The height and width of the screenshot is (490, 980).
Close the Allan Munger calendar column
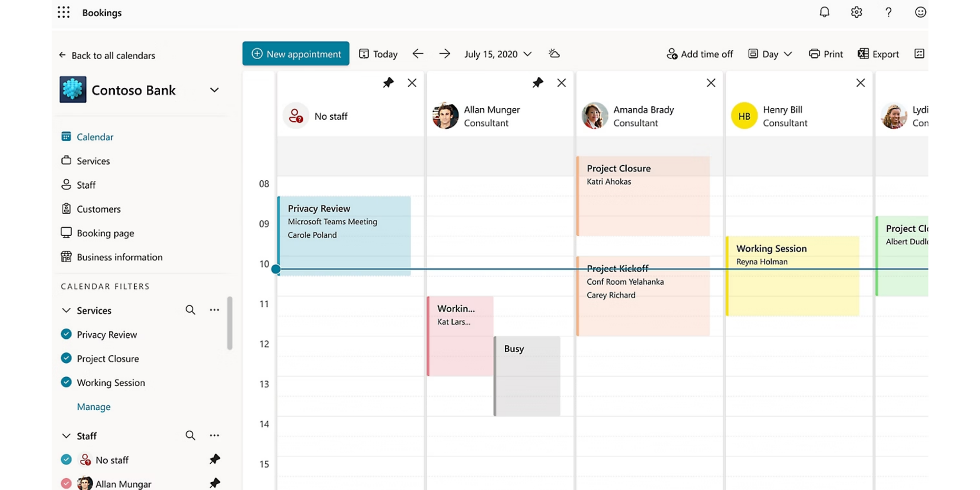point(562,83)
